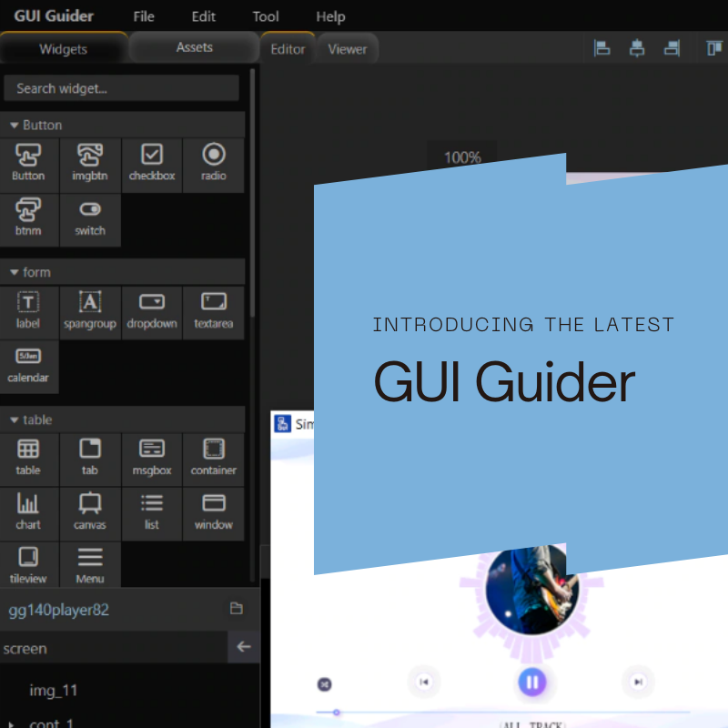Select the container widget
The height and width of the screenshot is (728, 728).
point(214,460)
